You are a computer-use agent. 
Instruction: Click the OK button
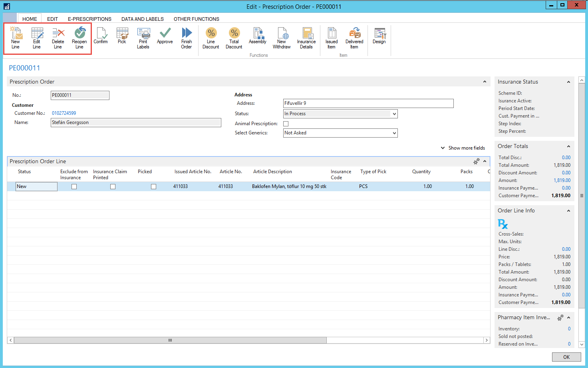pos(566,357)
